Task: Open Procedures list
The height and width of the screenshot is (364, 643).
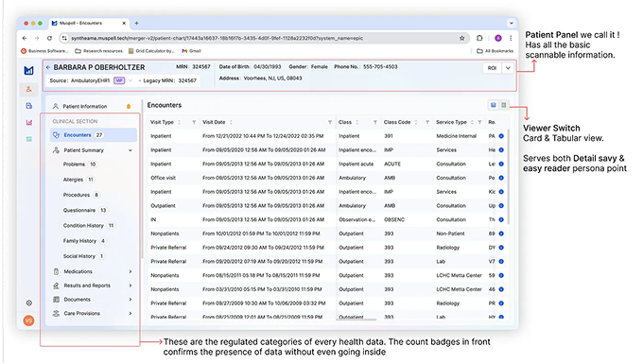Action: [x=81, y=195]
